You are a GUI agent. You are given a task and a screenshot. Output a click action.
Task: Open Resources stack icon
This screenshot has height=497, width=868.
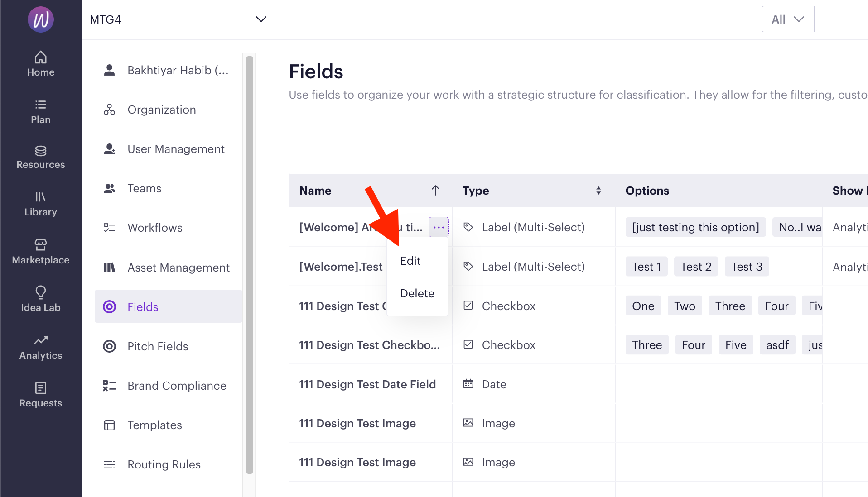pos(41,150)
